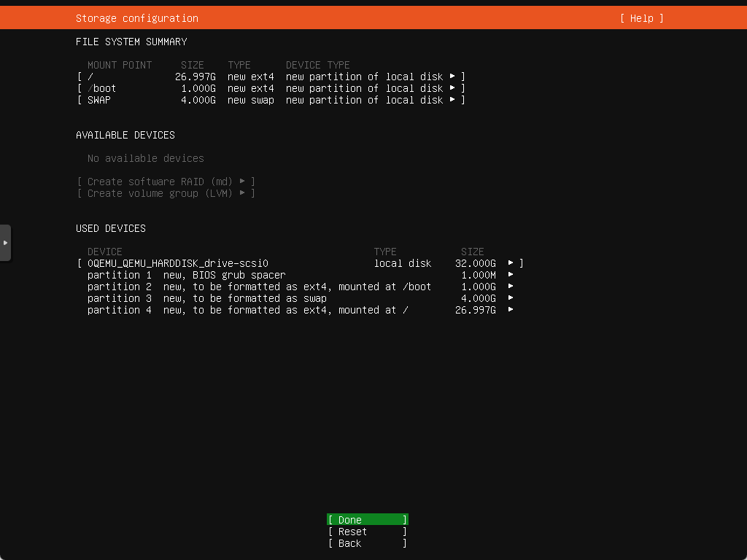
Task: Open the Help menu
Action: [x=641, y=18]
